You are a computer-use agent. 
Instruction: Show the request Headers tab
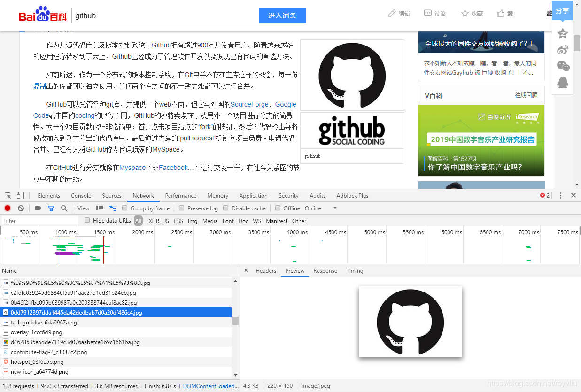pyautogui.click(x=266, y=271)
